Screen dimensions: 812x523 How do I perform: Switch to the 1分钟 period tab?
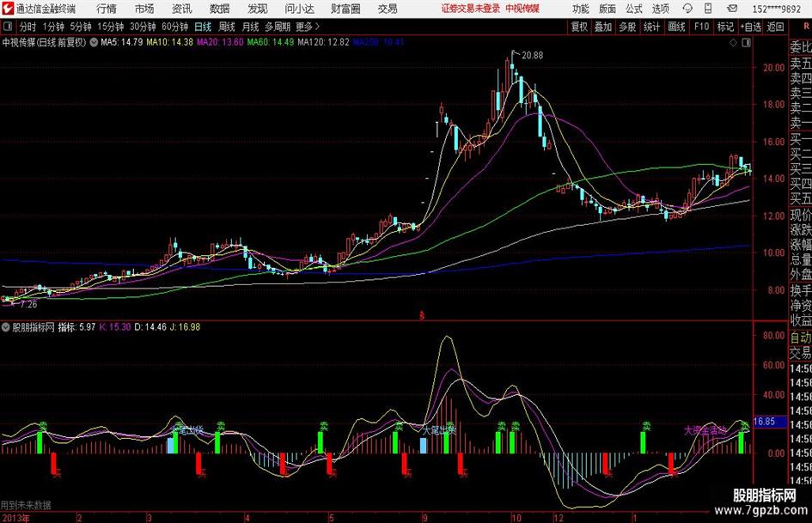(x=53, y=27)
